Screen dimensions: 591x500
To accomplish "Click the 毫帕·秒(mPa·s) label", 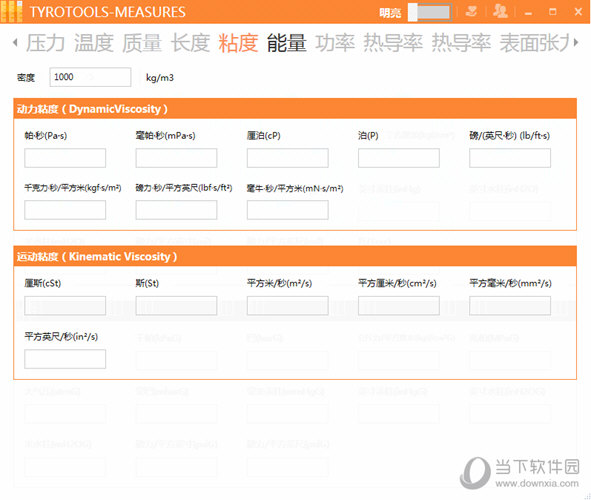I will click(x=165, y=136).
